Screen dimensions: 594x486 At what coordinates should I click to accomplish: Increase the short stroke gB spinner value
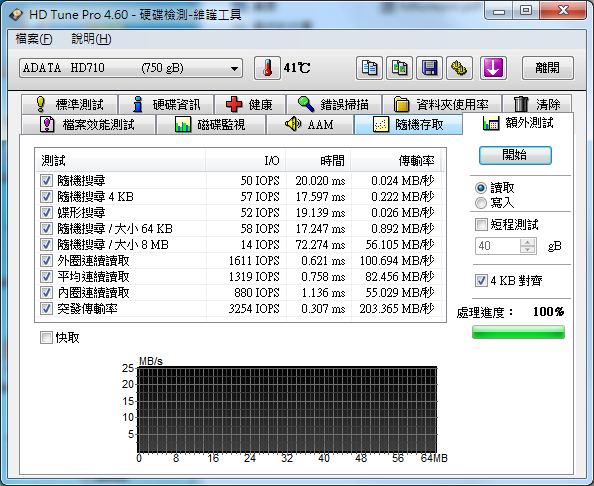528,242
